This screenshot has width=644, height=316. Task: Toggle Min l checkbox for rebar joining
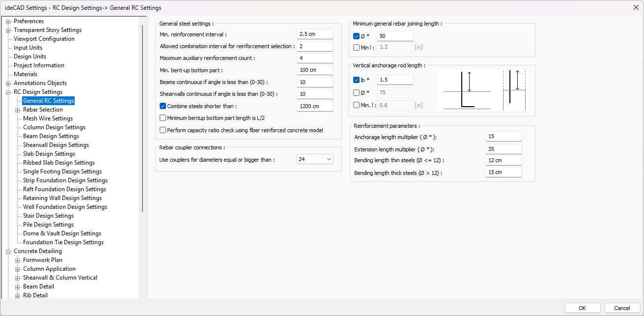[357, 48]
